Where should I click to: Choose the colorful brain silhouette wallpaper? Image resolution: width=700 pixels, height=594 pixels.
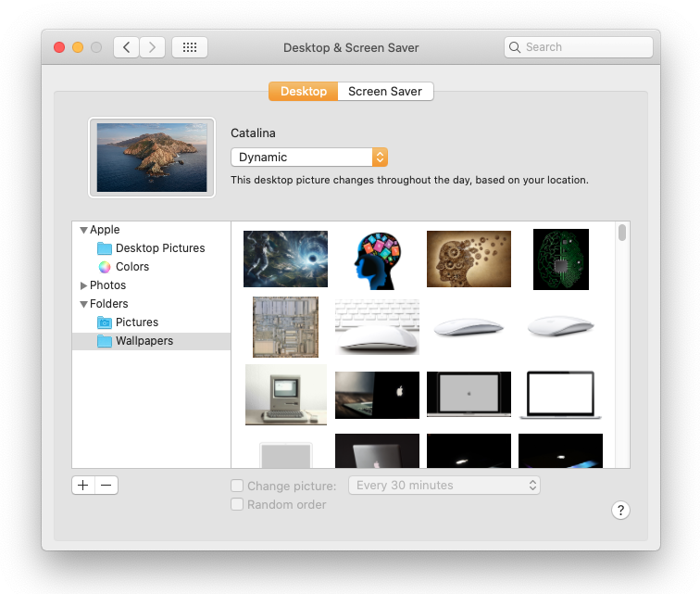click(377, 259)
